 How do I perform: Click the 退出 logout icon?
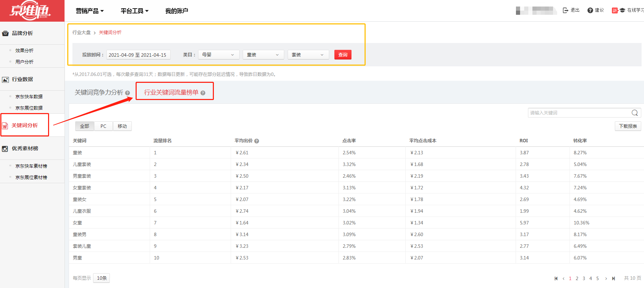[x=565, y=10]
